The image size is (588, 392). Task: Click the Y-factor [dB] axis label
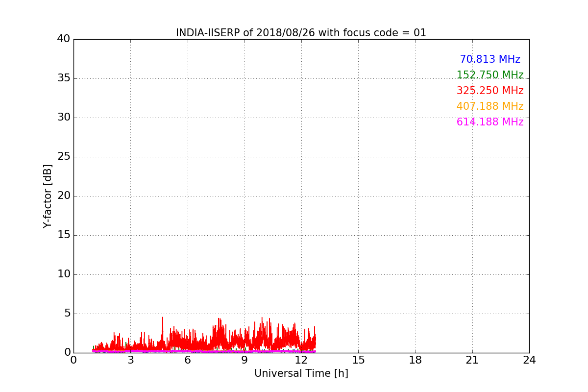click(48, 196)
